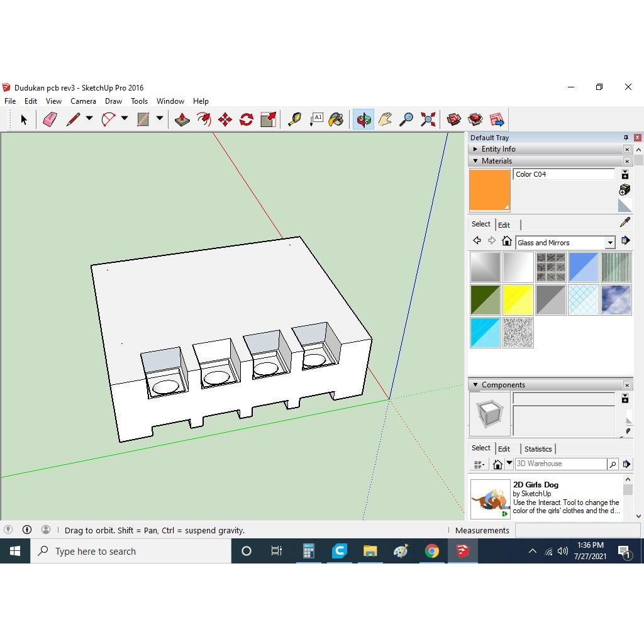Expand the Entity Info panel
Image resolution: width=644 pixels, height=644 pixels.
pos(475,149)
